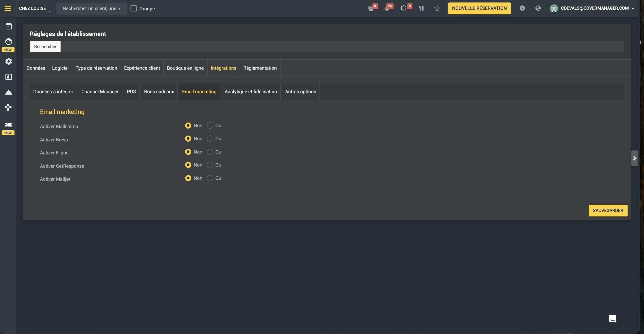Click the SAUVEGARDER button

click(x=608, y=210)
